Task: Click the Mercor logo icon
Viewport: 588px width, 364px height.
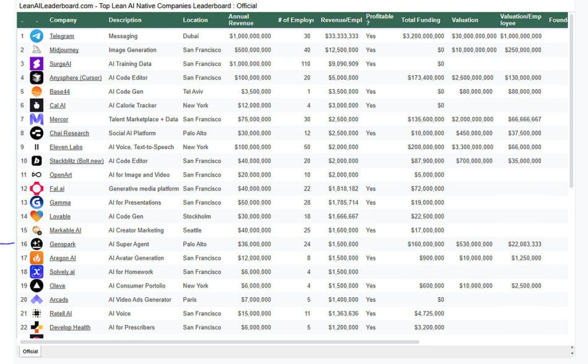Action: point(37,119)
